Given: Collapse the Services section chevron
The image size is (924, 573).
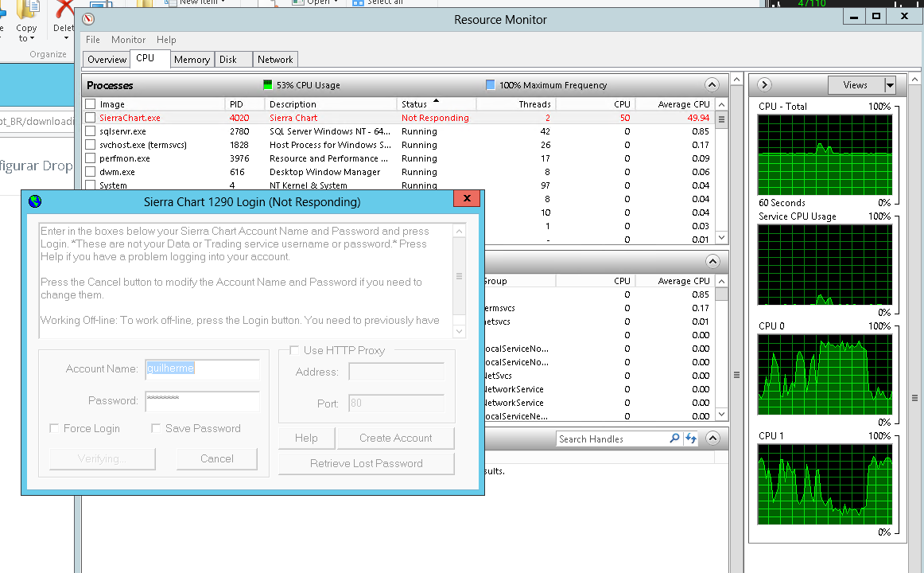Looking at the screenshot, I should [x=712, y=261].
